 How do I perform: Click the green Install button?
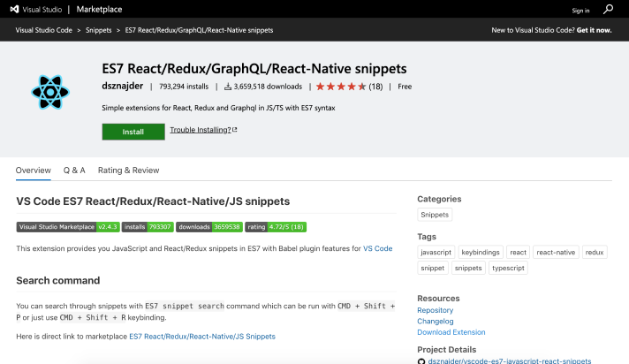pos(133,132)
